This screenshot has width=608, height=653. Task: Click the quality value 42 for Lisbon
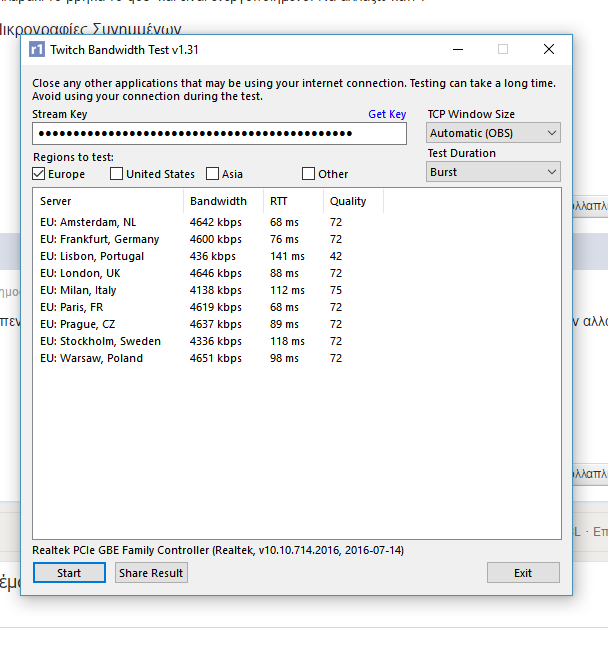pyautogui.click(x=336, y=256)
